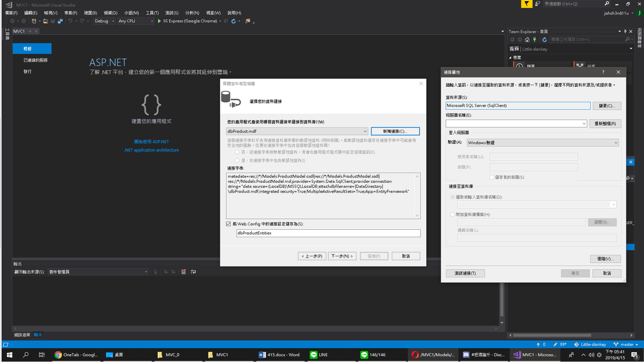The height and width of the screenshot is (362, 644).
Task: Click the Team Explorer work item search field
Action: 589,39
